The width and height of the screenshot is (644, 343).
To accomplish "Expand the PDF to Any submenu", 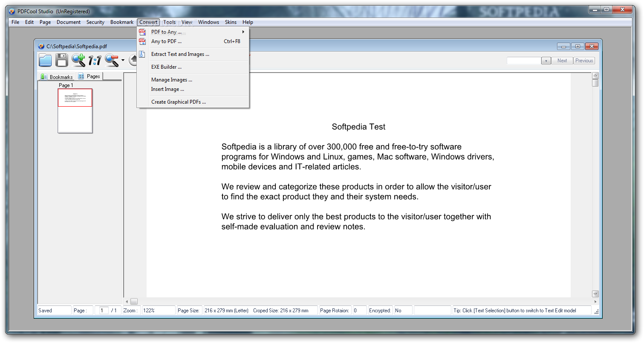I will [x=193, y=32].
